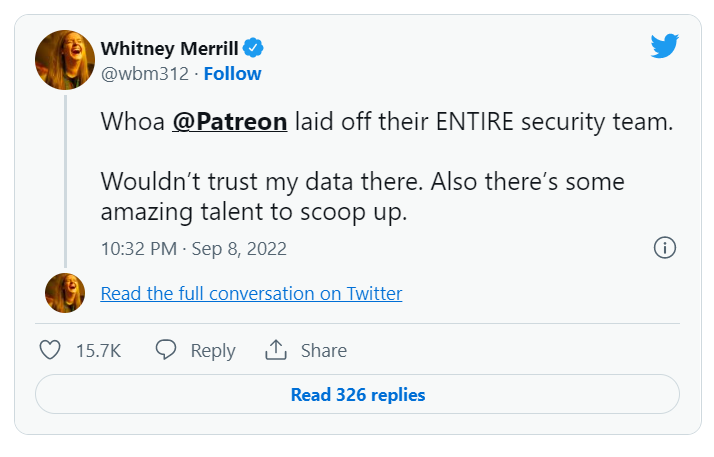Follow the @wbm312 account
The height and width of the screenshot is (457, 714).
(232, 74)
